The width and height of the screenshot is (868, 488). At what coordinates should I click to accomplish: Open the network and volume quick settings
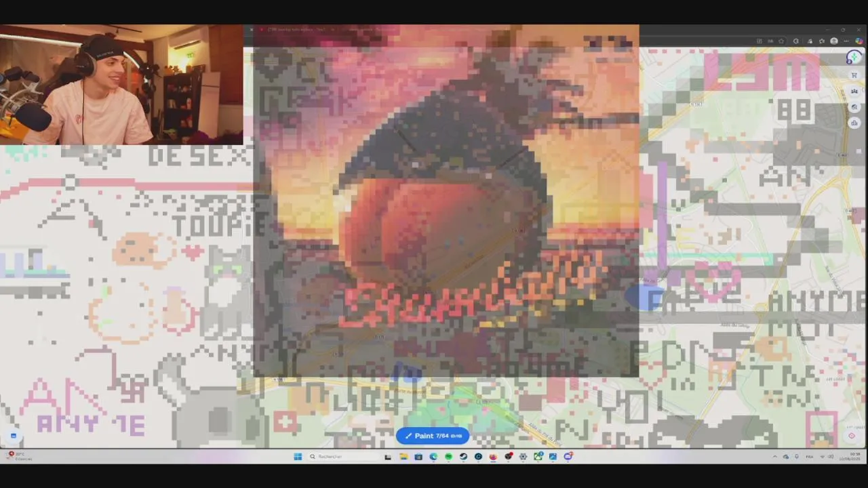pos(827,457)
